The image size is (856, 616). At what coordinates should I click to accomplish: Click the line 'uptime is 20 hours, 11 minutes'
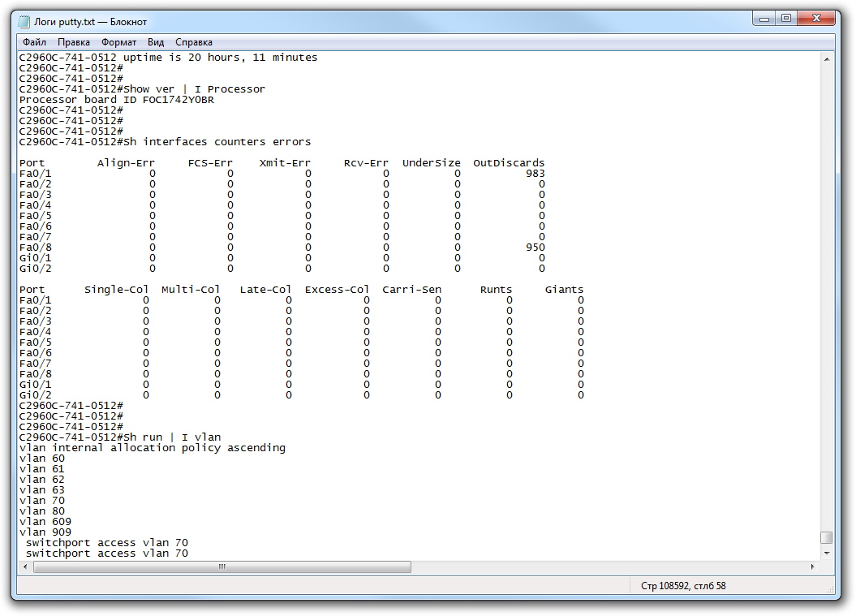coord(220,58)
